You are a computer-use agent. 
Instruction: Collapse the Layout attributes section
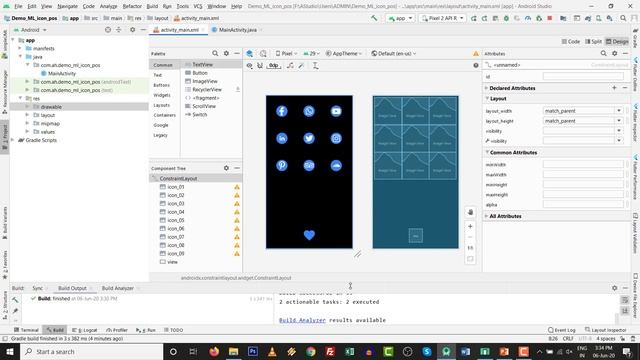pos(487,98)
